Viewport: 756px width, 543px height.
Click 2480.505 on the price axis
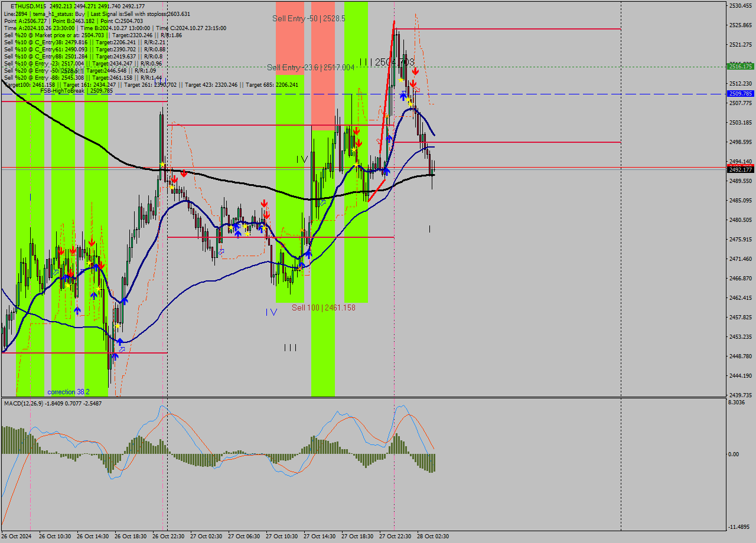(741, 220)
